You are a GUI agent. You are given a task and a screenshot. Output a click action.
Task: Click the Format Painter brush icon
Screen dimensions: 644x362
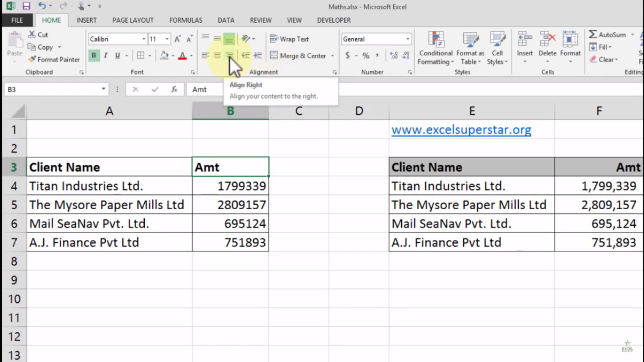(32, 59)
